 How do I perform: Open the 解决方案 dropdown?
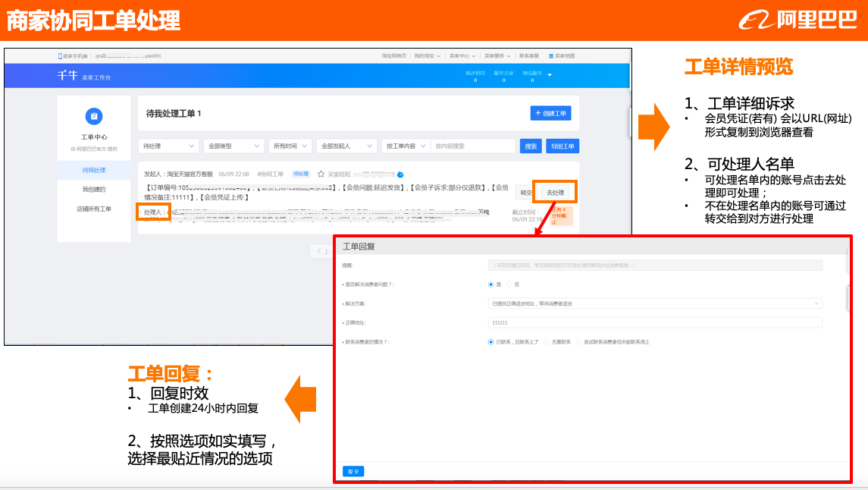click(x=655, y=303)
